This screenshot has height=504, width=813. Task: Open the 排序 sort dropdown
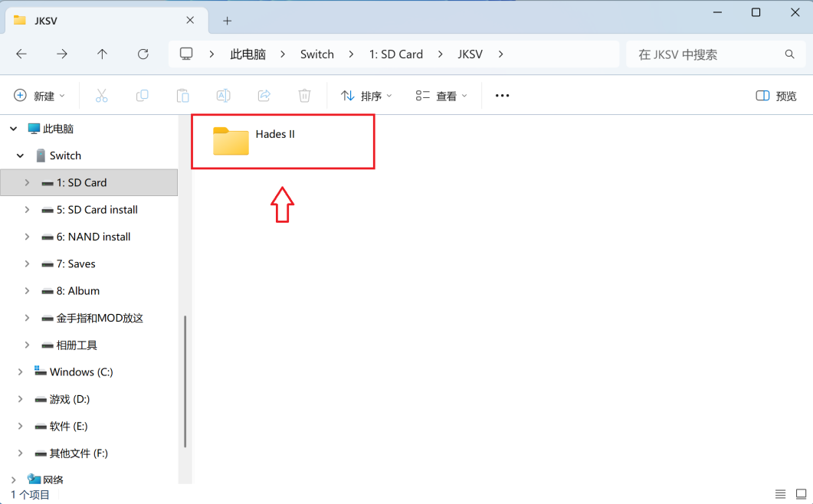coord(366,96)
